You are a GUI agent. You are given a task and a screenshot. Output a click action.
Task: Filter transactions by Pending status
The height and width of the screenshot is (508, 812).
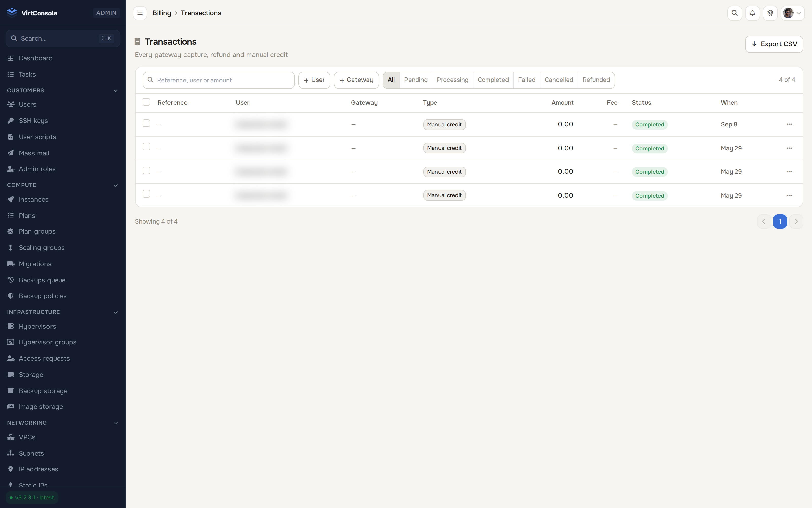pos(416,80)
